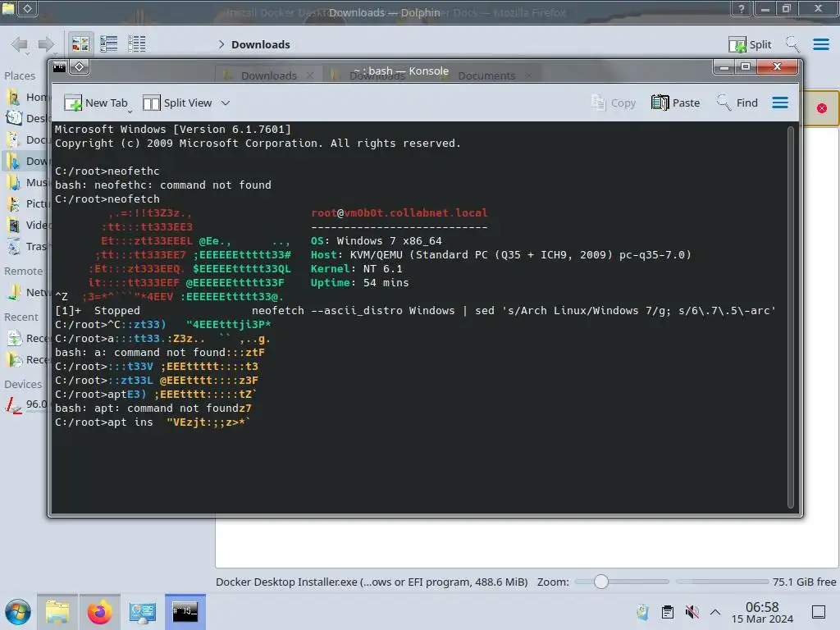Open the Start menu orb

(18, 612)
